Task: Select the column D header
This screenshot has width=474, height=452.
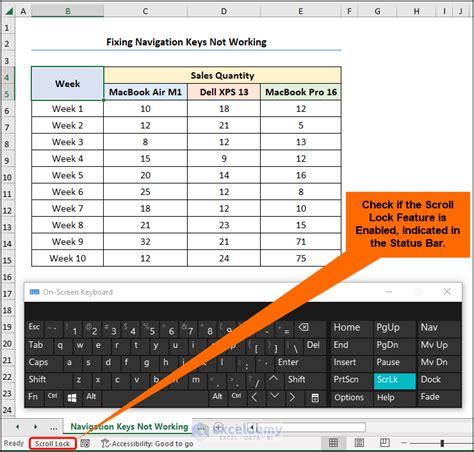Action: [x=224, y=11]
